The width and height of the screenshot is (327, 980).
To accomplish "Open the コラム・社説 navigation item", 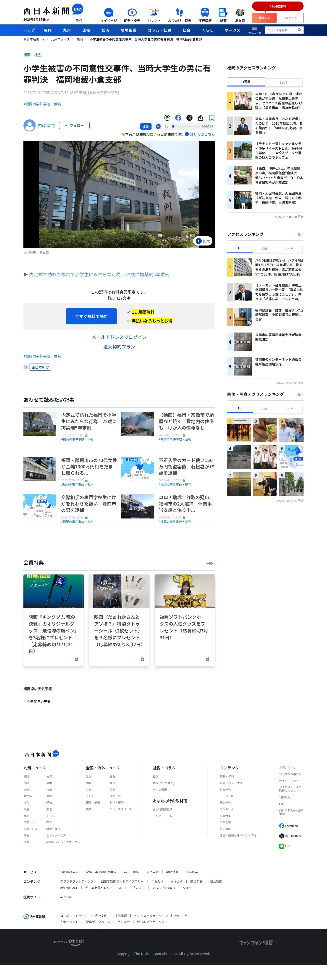I will pyautogui.click(x=159, y=30).
